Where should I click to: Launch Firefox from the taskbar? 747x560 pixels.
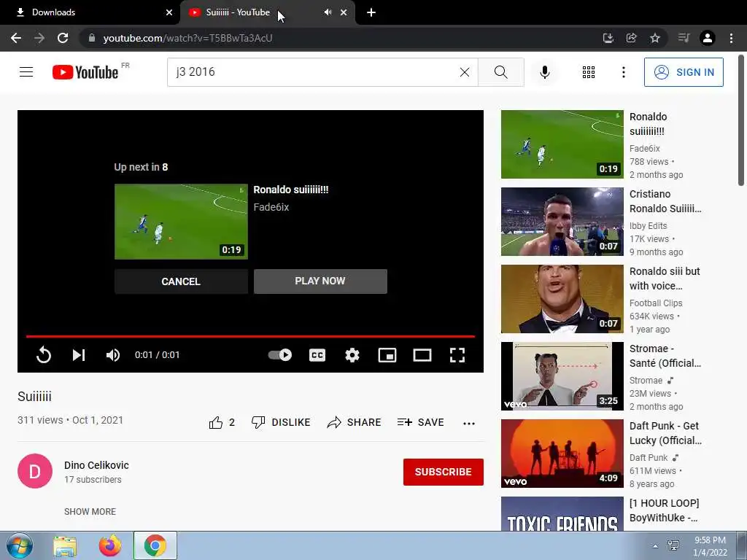(x=110, y=545)
